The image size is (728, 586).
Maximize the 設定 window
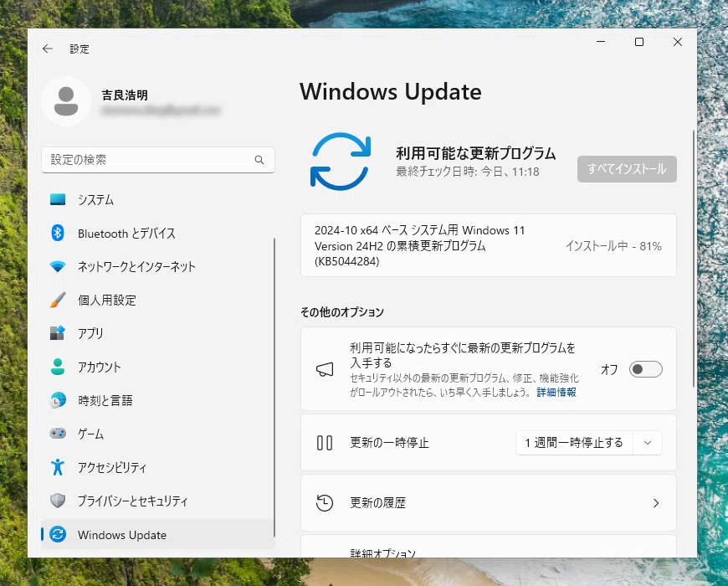[639, 42]
